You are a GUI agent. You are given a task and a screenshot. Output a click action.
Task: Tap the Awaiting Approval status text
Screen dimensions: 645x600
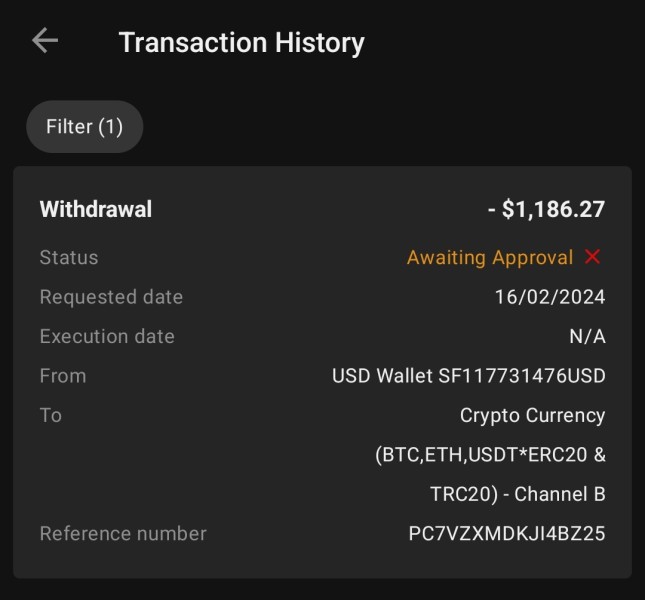490,258
